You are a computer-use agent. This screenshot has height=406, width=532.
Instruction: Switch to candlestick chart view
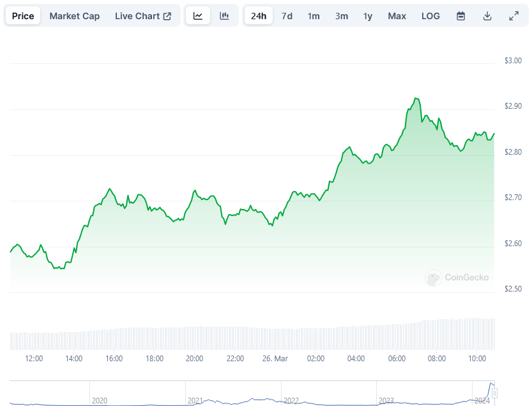[224, 16]
